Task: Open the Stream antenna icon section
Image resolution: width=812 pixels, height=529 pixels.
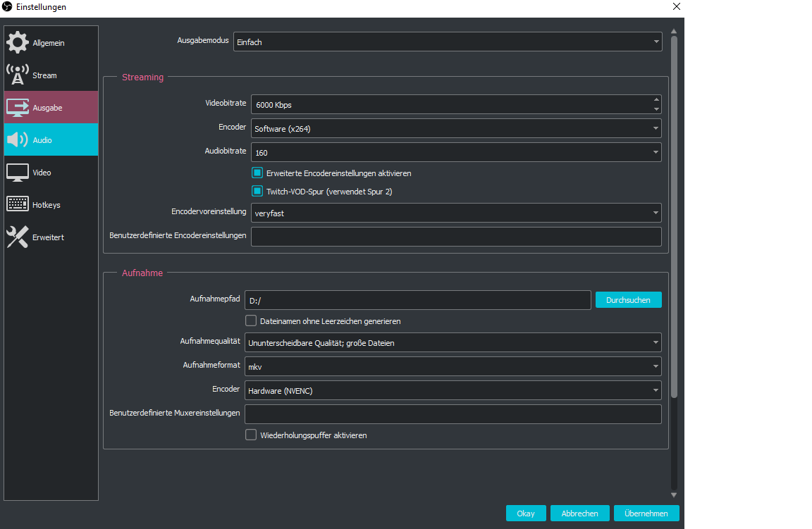Action: tap(18, 75)
